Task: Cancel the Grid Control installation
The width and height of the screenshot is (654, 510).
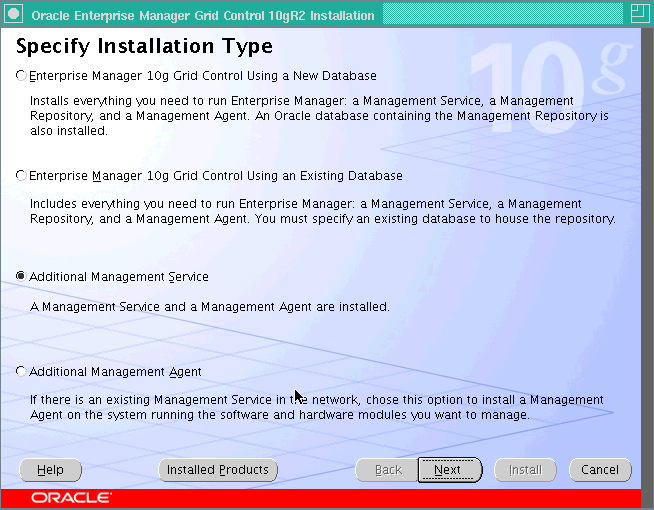Action: click(x=600, y=470)
